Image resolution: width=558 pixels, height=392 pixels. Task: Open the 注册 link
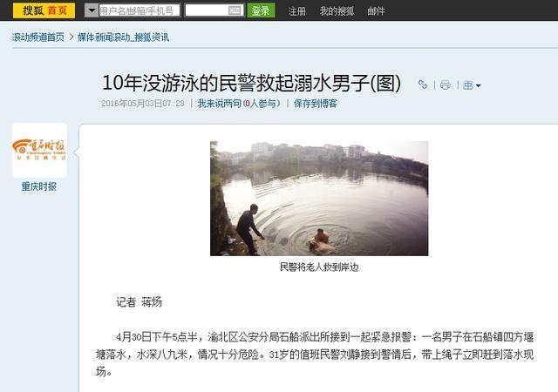(296, 11)
